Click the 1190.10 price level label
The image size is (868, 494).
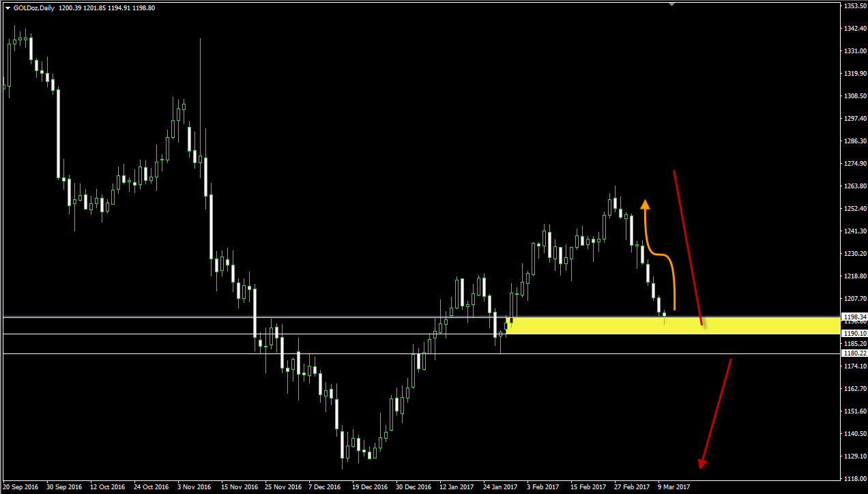854,333
